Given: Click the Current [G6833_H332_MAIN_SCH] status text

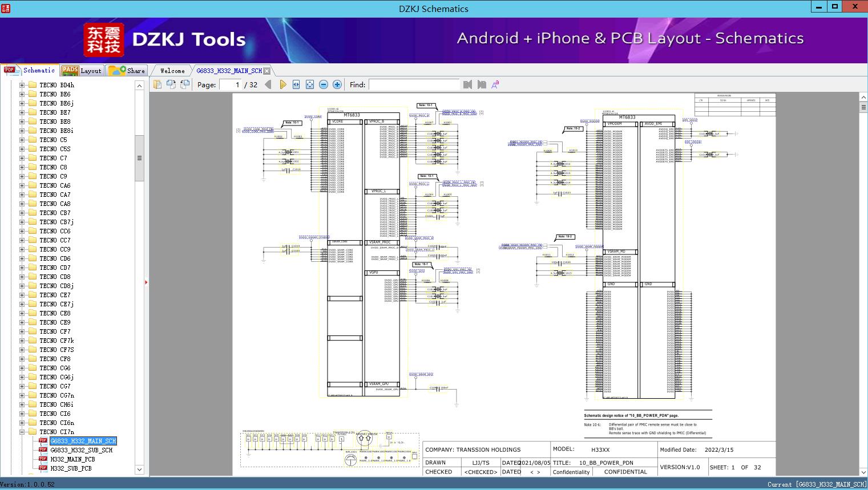Looking at the screenshot, I should [x=817, y=484].
